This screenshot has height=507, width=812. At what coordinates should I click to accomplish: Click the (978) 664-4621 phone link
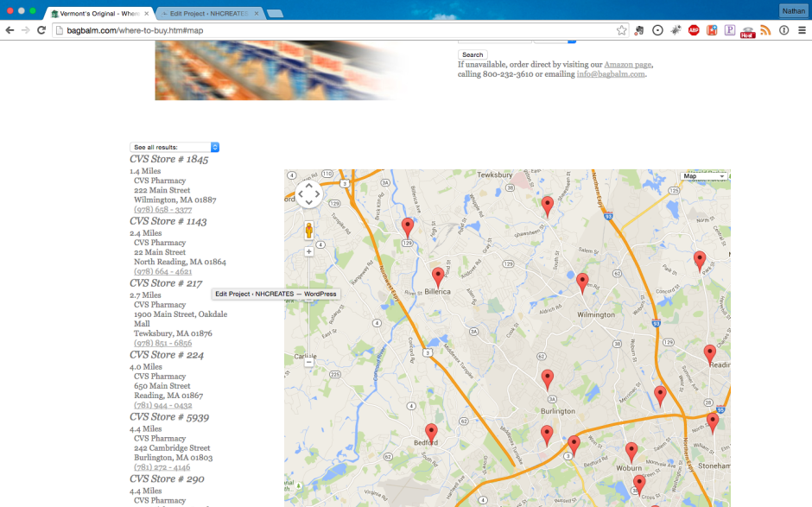pos(162,272)
